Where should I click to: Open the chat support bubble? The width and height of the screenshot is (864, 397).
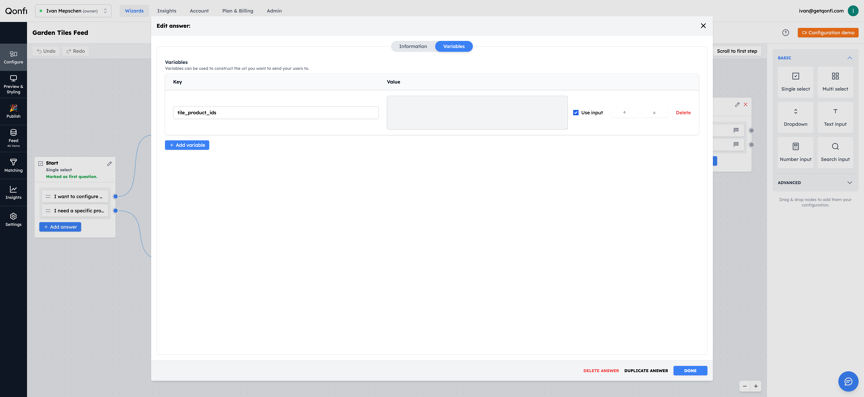(x=849, y=381)
